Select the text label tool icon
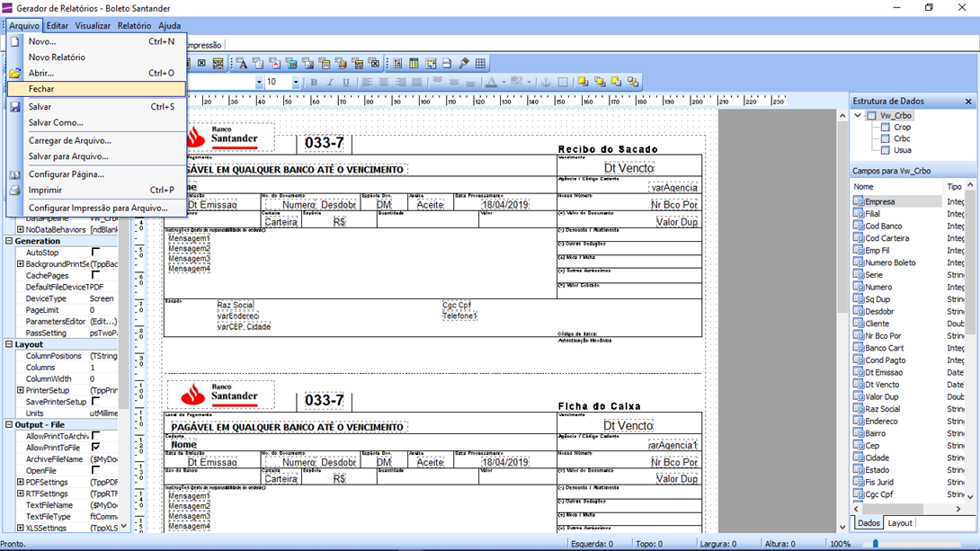Image resolution: width=980 pixels, height=551 pixels. point(242,64)
